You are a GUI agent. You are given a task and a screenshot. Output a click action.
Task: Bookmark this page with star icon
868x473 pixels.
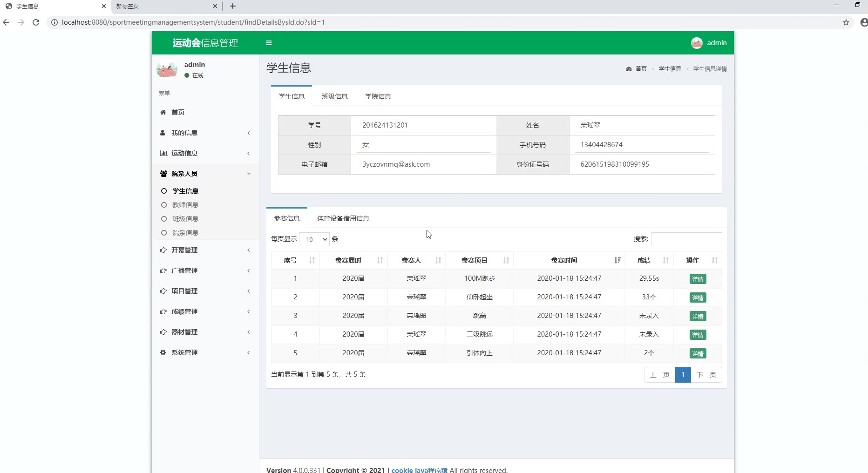[846, 22]
